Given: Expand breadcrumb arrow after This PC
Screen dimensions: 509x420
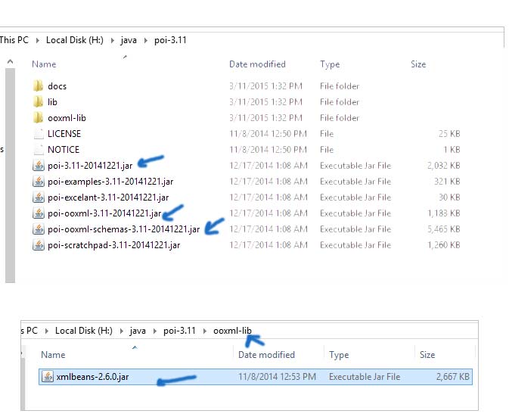Looking at the screenshot, I should [38, 40].
